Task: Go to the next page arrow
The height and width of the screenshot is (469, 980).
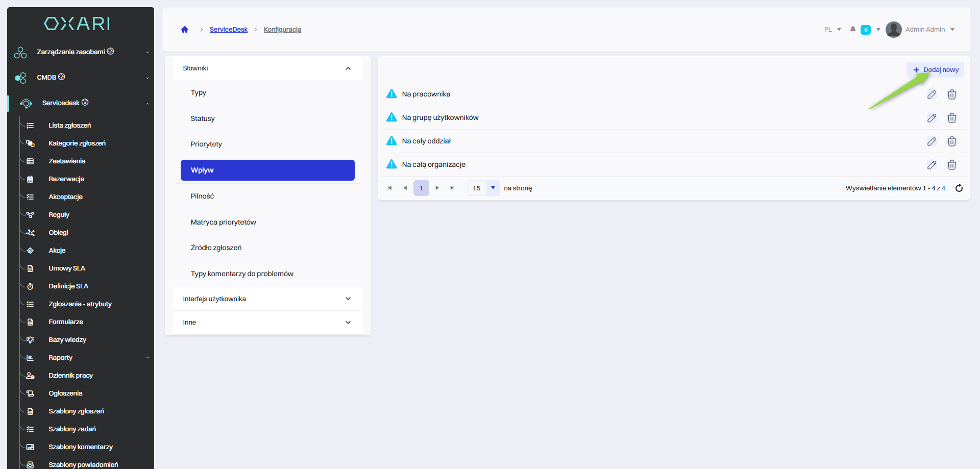Action: tap(437, 188)
